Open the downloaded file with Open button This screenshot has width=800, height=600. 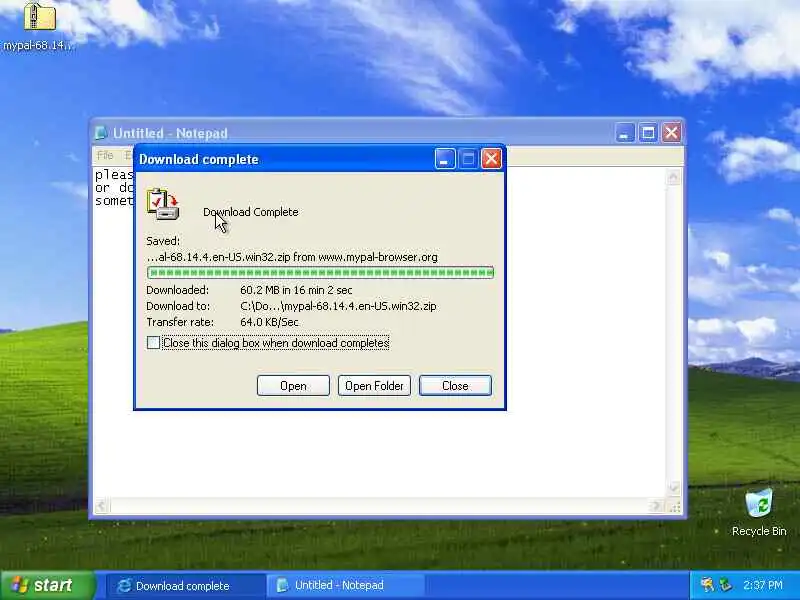293,386
